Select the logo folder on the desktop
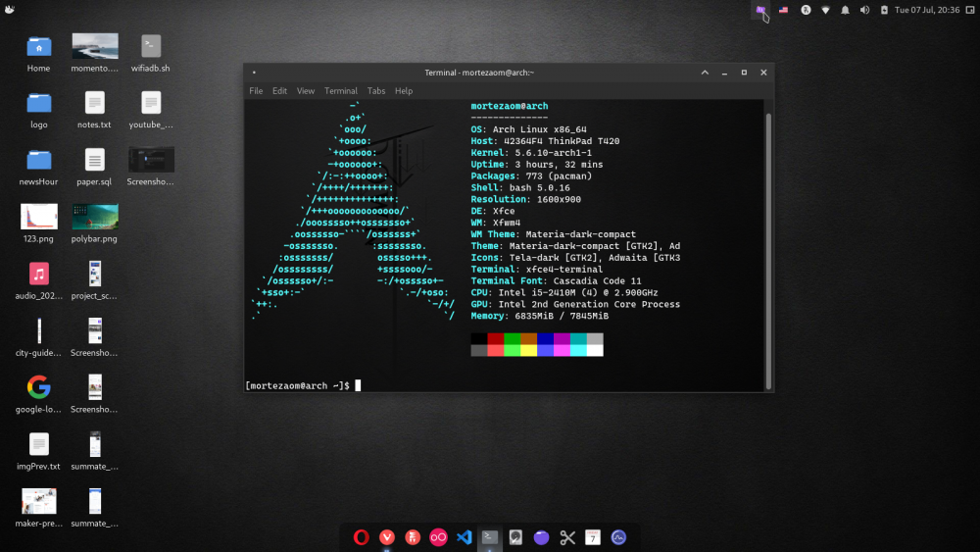 pyautogui.click(x=39, y=110)
